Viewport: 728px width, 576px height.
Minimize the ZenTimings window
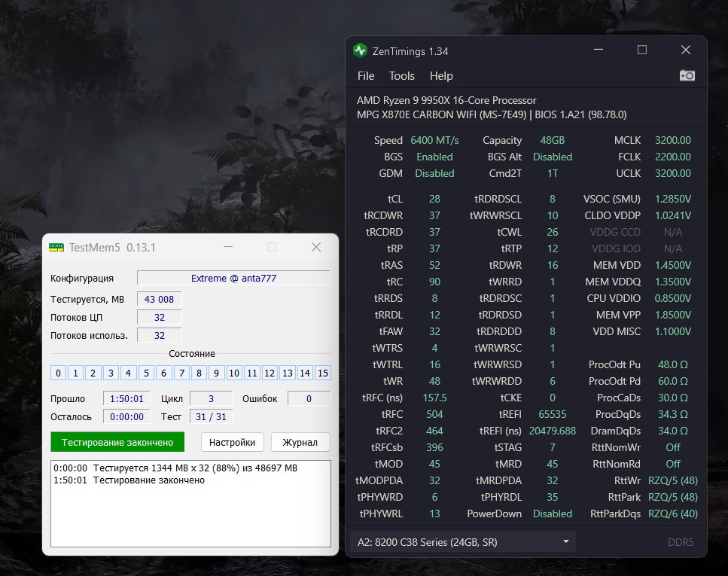(598, 50)
